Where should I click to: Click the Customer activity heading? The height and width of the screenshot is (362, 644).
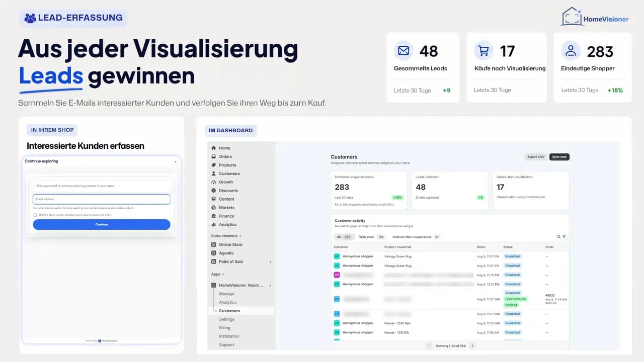(350, 221)
